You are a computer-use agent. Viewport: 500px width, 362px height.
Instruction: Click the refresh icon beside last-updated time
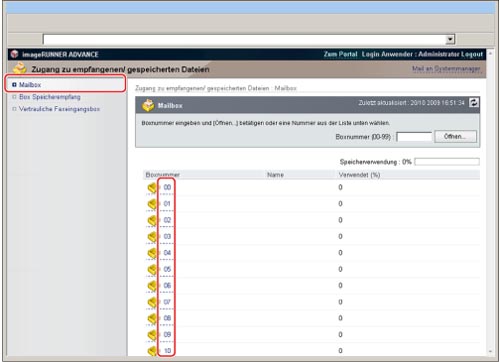tap(473, 103)
